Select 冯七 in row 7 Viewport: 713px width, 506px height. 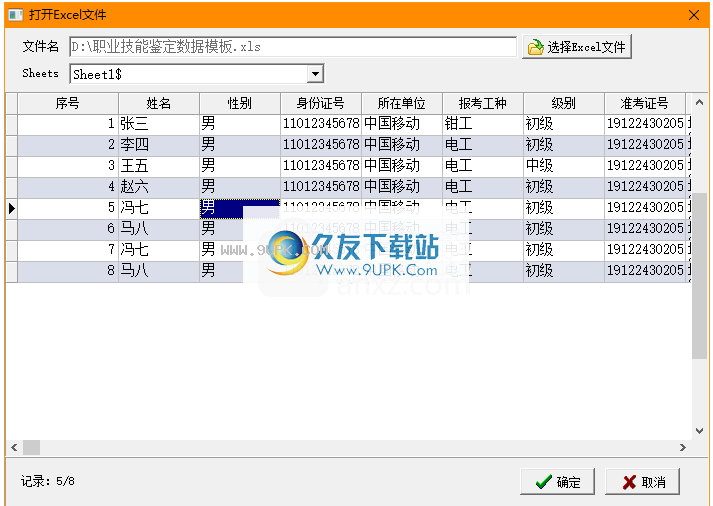click(x=159, y=250)
